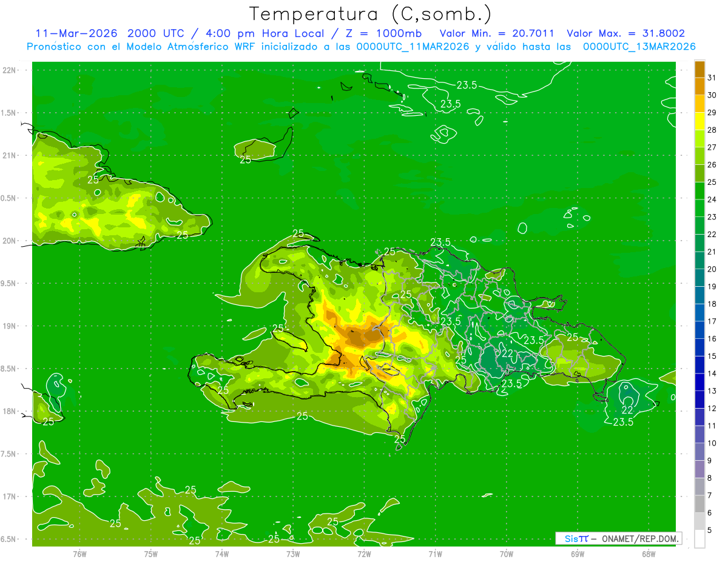
Task: Click the '72W' longitude axis label
Action: pos(364,554)
